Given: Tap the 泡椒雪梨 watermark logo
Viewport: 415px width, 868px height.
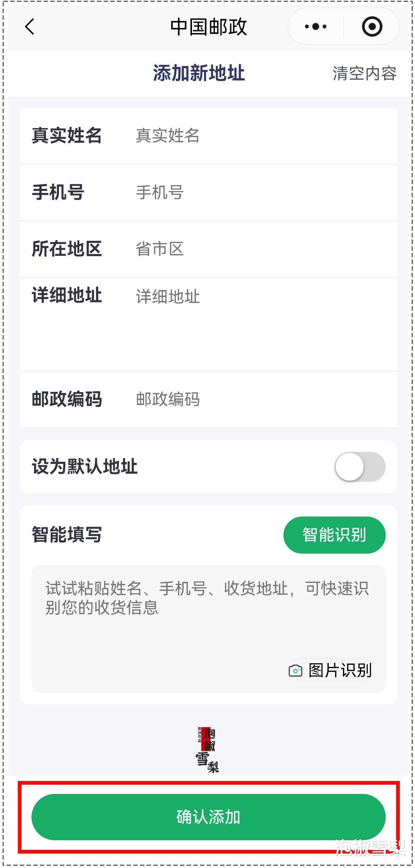Looking at the screenshot, I should click(x=207, y=750).
